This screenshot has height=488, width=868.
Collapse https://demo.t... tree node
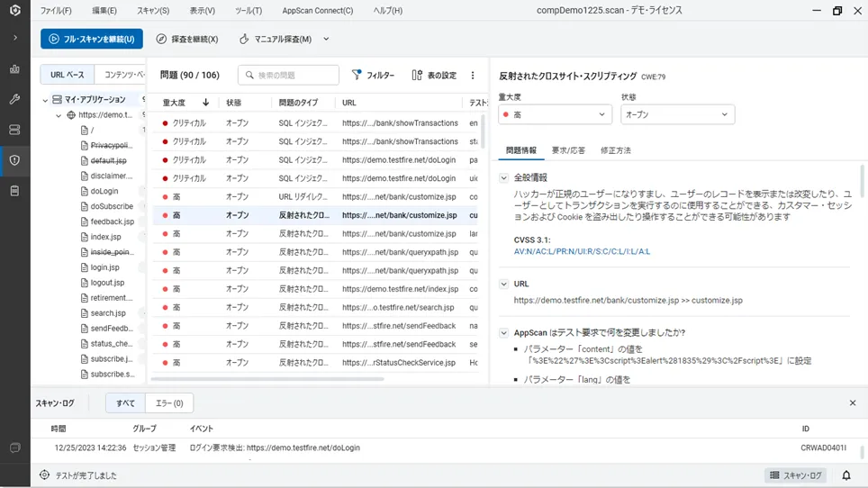tap(59, 115)
